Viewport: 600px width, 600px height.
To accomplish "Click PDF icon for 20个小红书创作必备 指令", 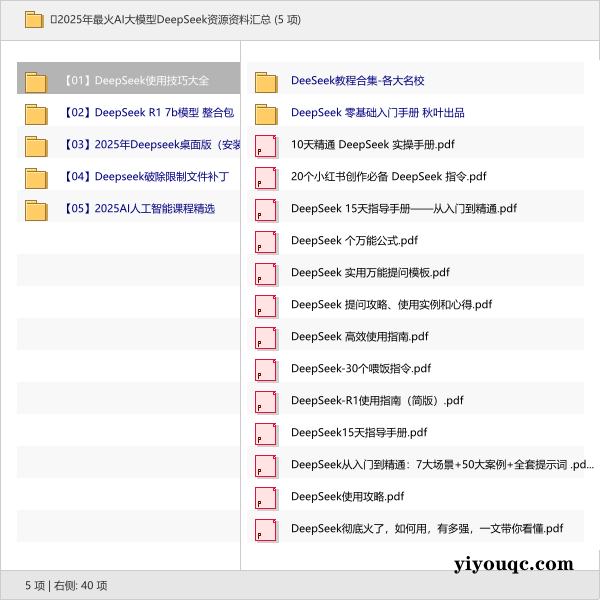I will 266,177.
